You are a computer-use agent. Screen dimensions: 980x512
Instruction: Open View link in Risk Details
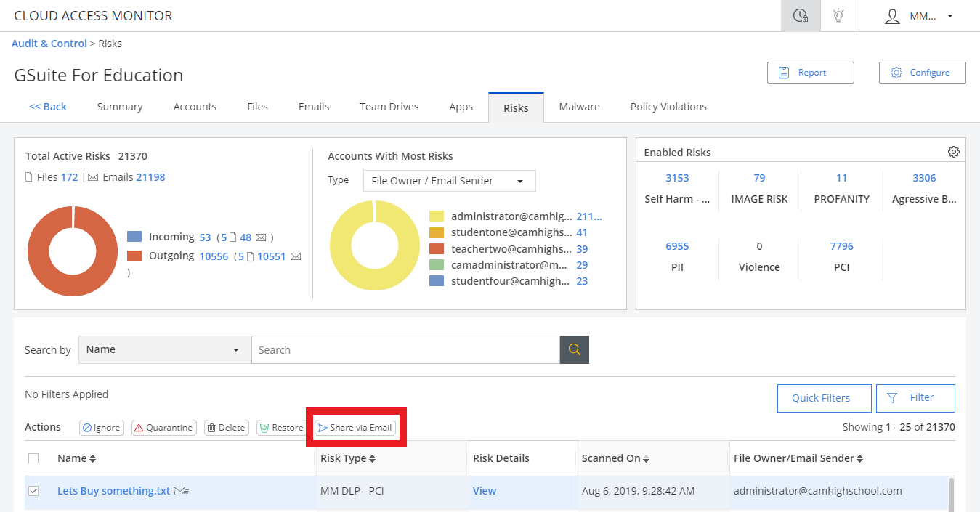point(484,491)
